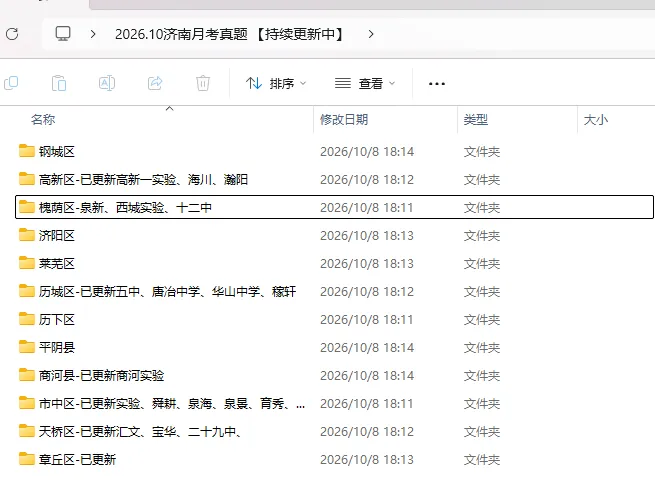This screenshot has width=655, height=484.
Task: Click folder name 历城区-已更新五中、唐冶中学
Action: pos(168,291)
